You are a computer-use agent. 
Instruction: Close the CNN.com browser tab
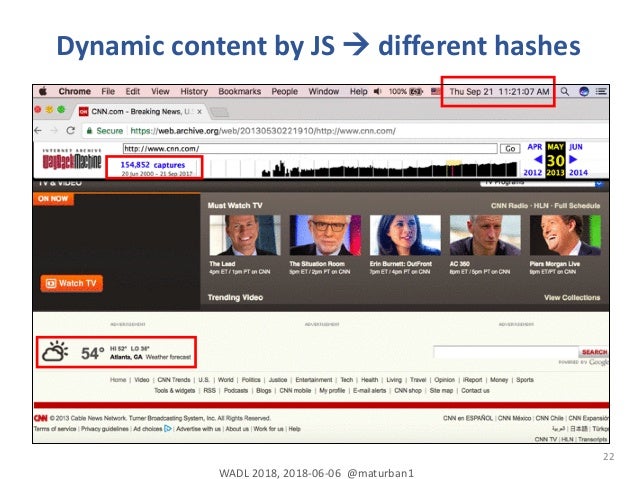[199, 112]
